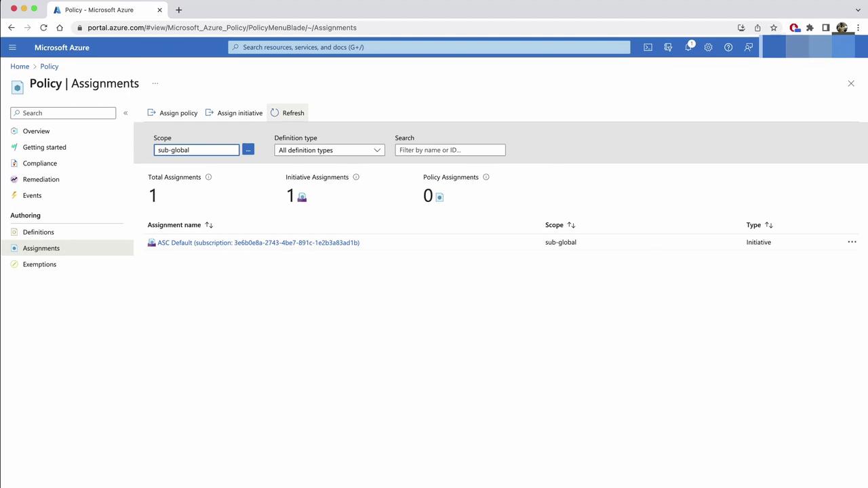Close the Policy - Microsoft Azure tab
The image size is (868, 488).
pyautogui.click(x=159, y=10)
